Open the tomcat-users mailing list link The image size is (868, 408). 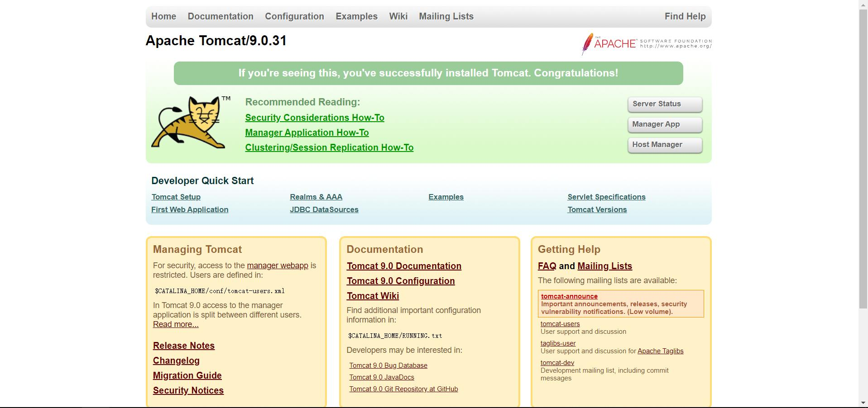[560, 324]
